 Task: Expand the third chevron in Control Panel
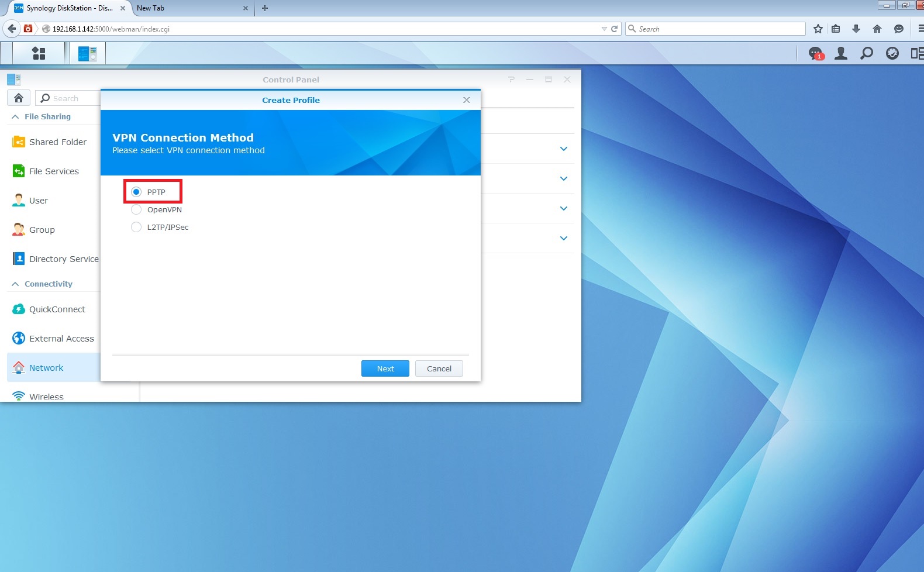tap(564, 208)
